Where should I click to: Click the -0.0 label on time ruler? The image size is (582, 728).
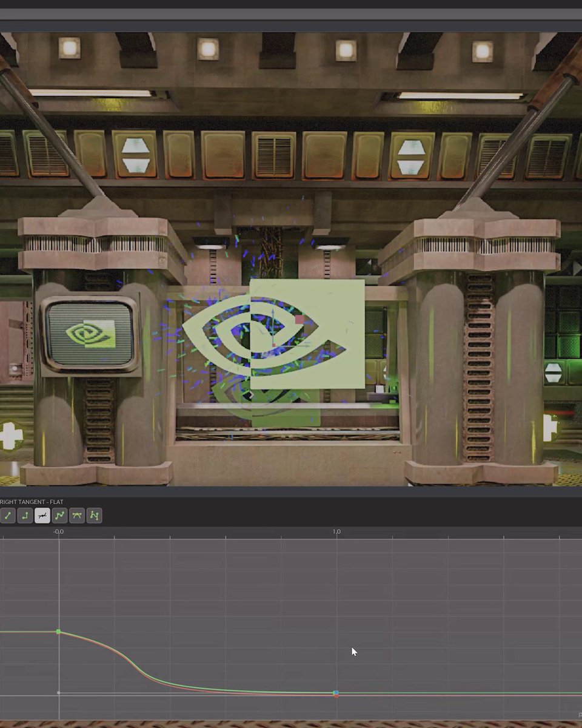pyautogui.click(x=58, y=531)
